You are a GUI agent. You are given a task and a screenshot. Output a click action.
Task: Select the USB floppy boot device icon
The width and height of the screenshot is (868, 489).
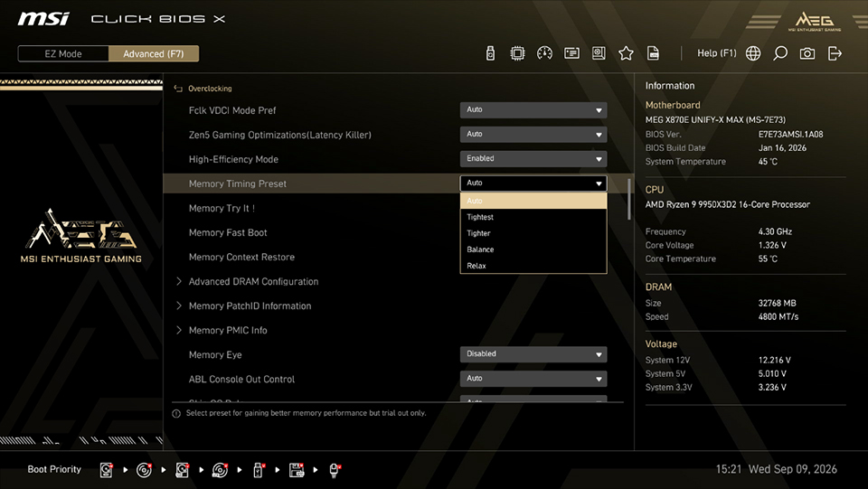click(x=297, y=470)
